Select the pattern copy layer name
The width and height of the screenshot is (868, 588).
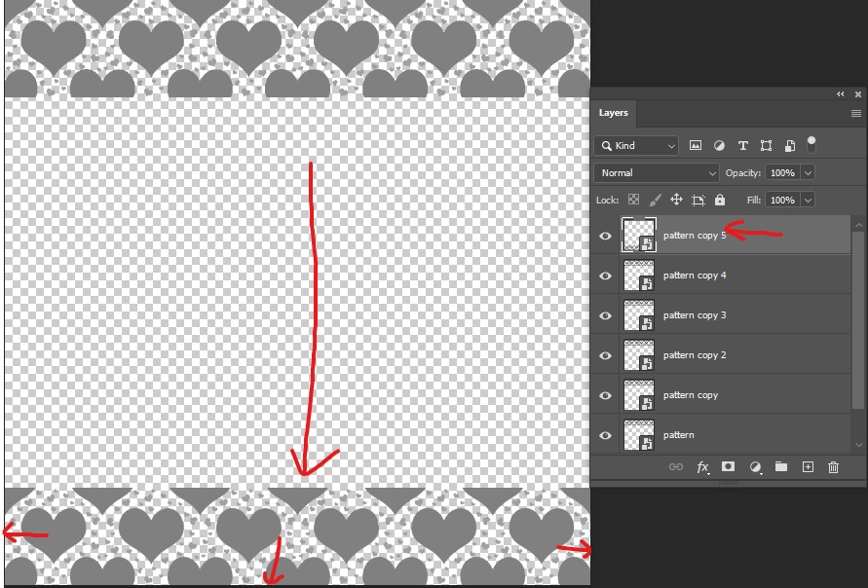(x=691, y=395)
